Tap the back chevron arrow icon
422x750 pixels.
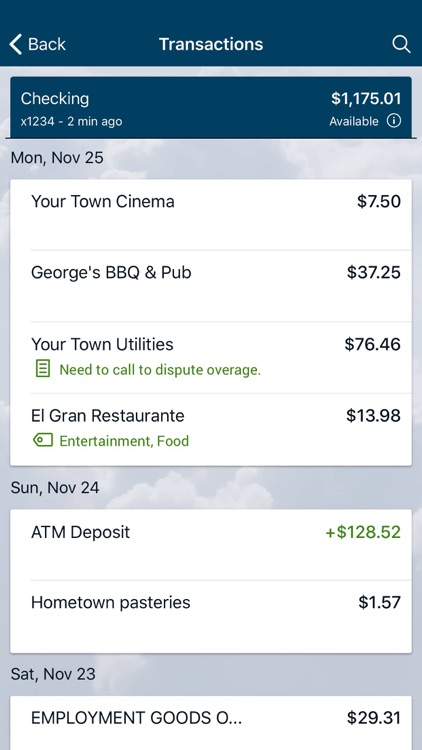pyautogui.click(x=15, y=44)
